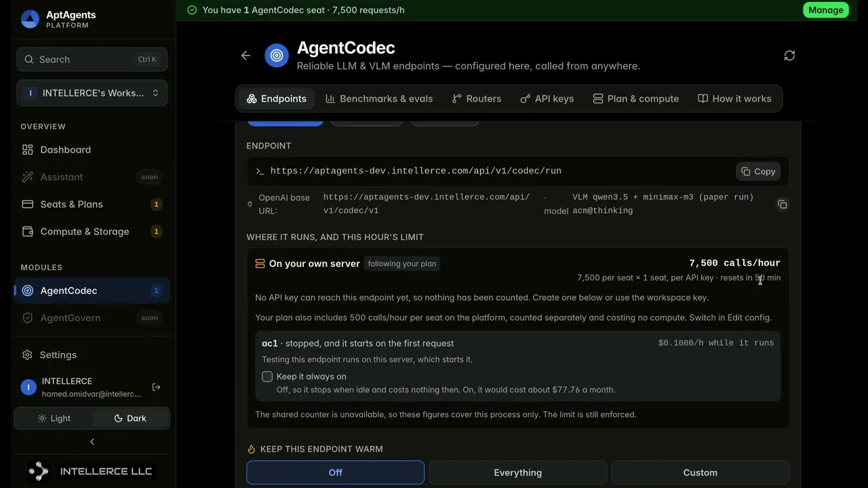This screenshot has width=868, height=488.
Task: Open the Plan & compute tab
Action: click(636, 98)
